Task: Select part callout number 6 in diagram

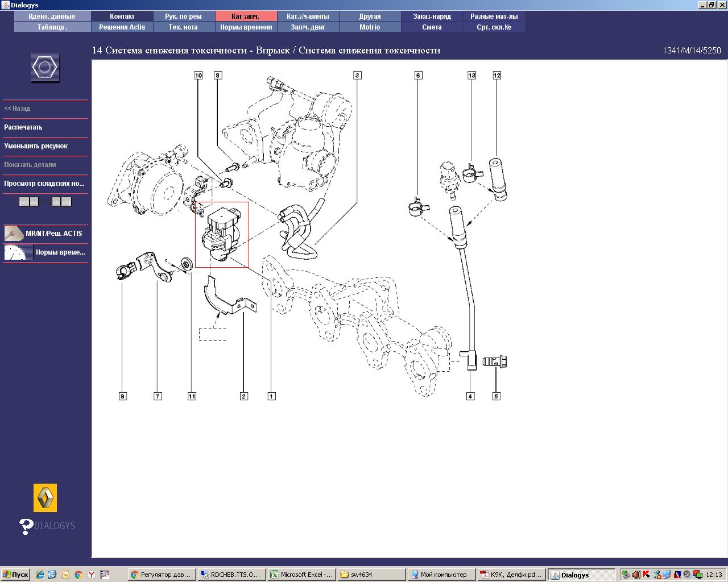Action: click(x=419, y=75)
